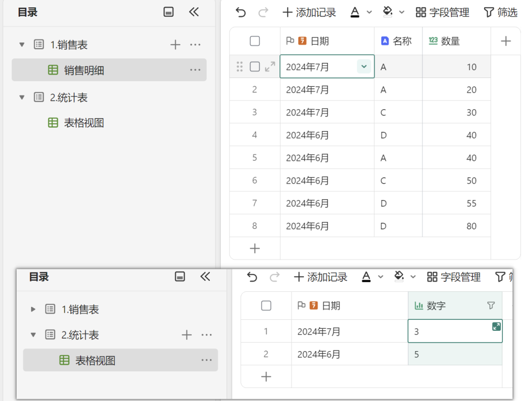The height and width of the screenshot is (401, 532).
Task: Click funnel icon in 数字 column header
Action: pos(491,306)
